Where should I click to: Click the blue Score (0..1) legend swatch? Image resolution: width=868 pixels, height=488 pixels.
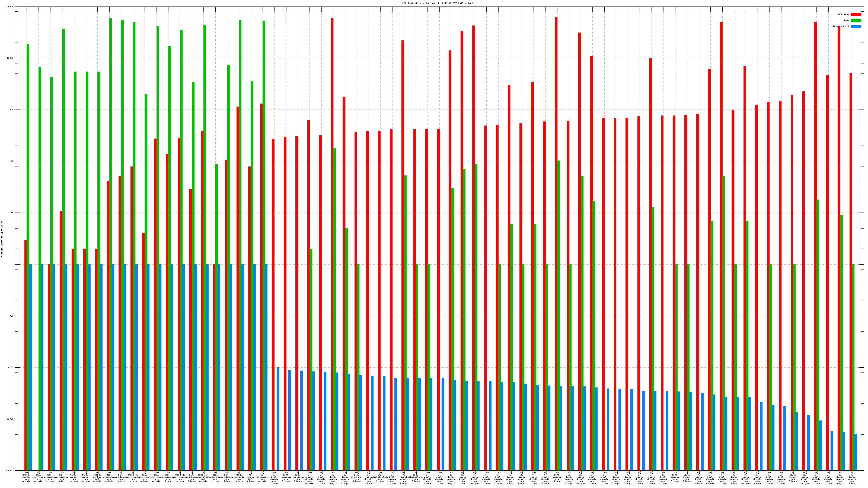coord(856,27)
